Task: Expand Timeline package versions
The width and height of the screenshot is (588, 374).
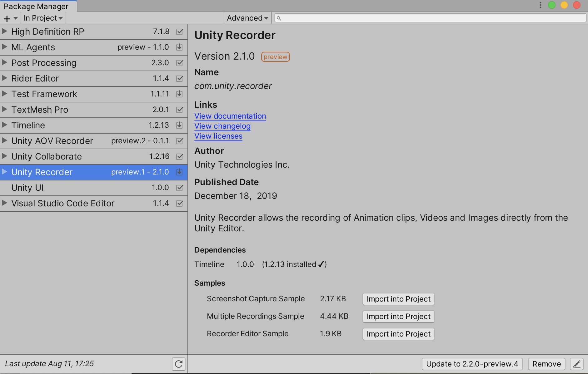Action: 4,125
